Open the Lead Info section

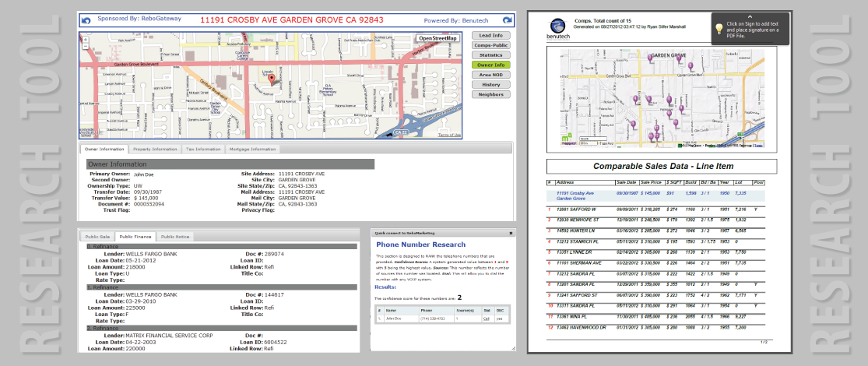pos(490,36)
